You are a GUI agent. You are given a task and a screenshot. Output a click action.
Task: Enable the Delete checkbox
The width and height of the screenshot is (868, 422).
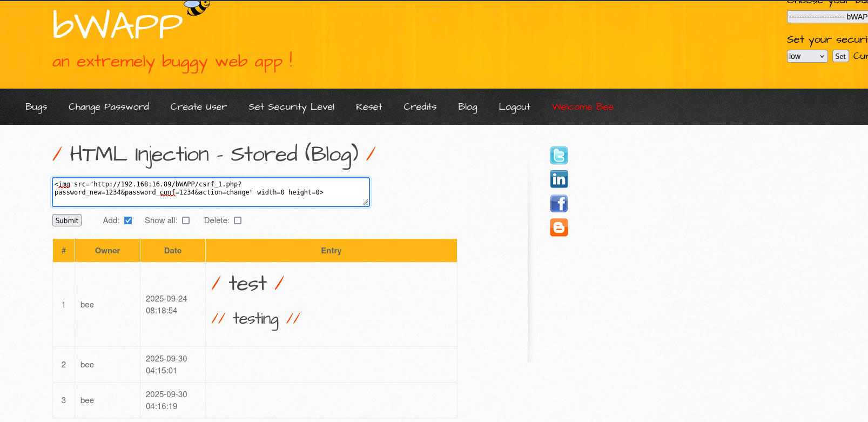(x=238, y=220)
